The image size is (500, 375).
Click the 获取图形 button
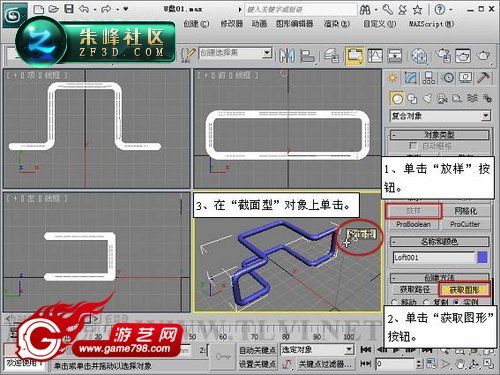click(464, 290)
